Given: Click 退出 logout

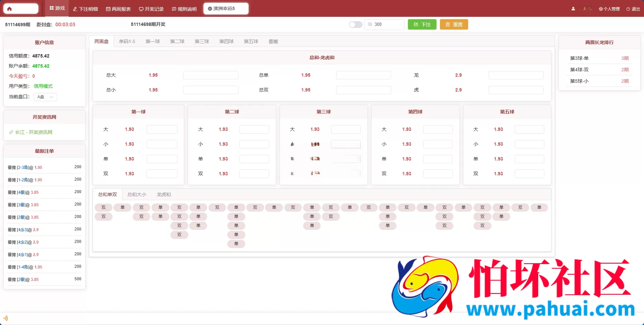Looking at the screenshot, I should click(x=633, y=9).
